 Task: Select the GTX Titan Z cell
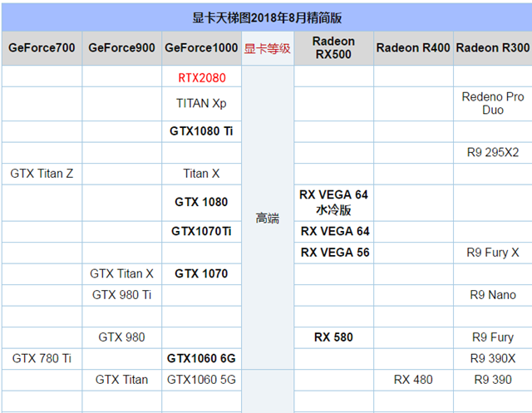[42, 174]
